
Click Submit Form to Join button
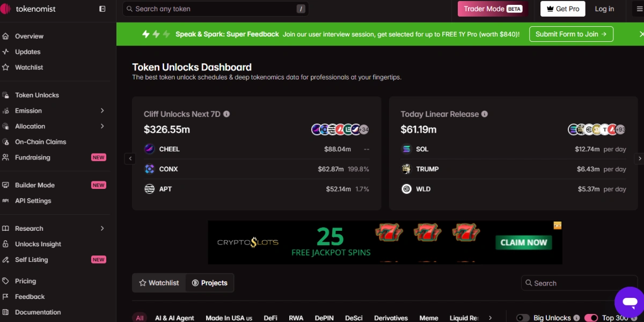(x=571, y=34)
